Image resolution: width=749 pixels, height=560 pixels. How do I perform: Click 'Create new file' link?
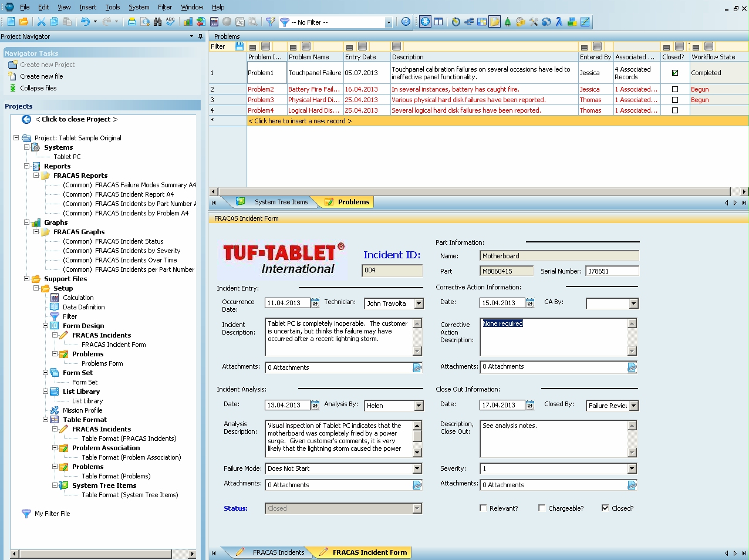pyautogui.click(x=41, y=76)
